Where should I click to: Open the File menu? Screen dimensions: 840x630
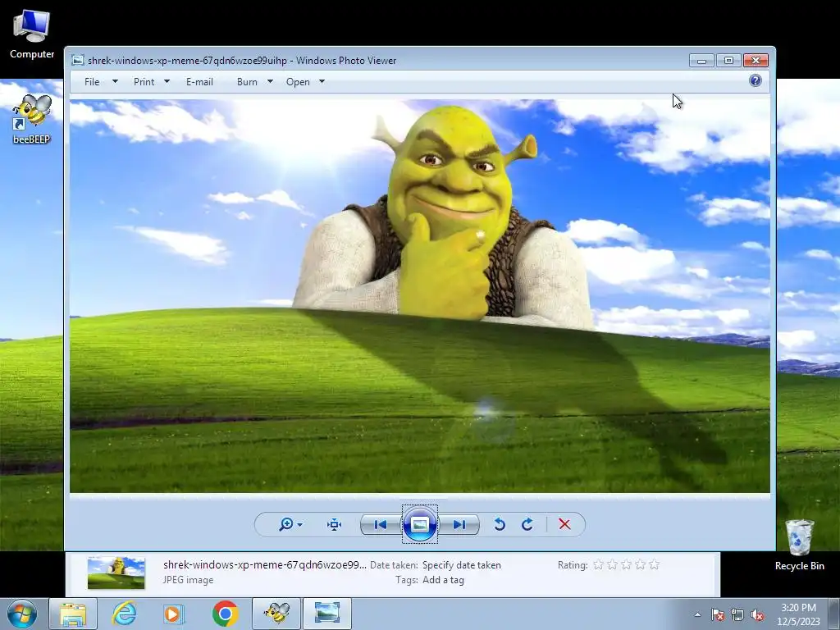pyautogui.click(x=92, y=82)
